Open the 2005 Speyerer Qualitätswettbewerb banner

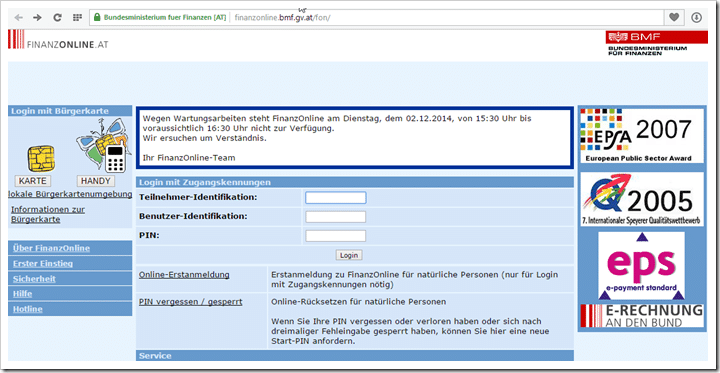point(642,199)
